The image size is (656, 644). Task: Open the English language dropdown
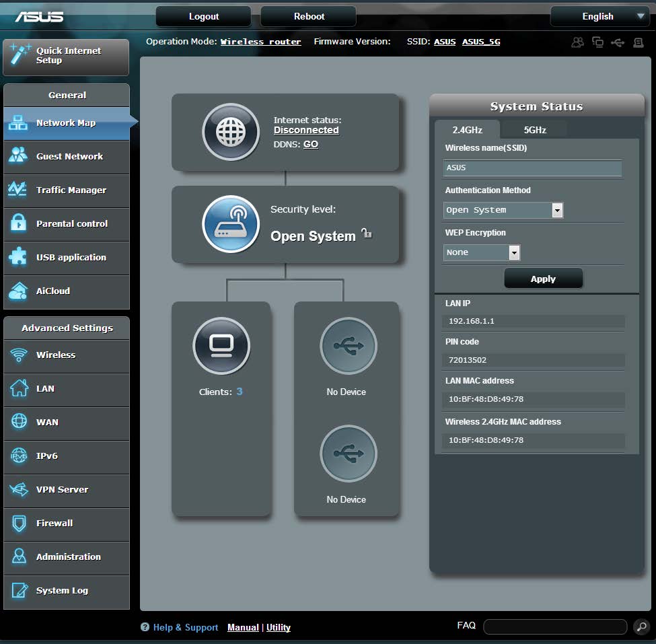click(x=599, y=16)
